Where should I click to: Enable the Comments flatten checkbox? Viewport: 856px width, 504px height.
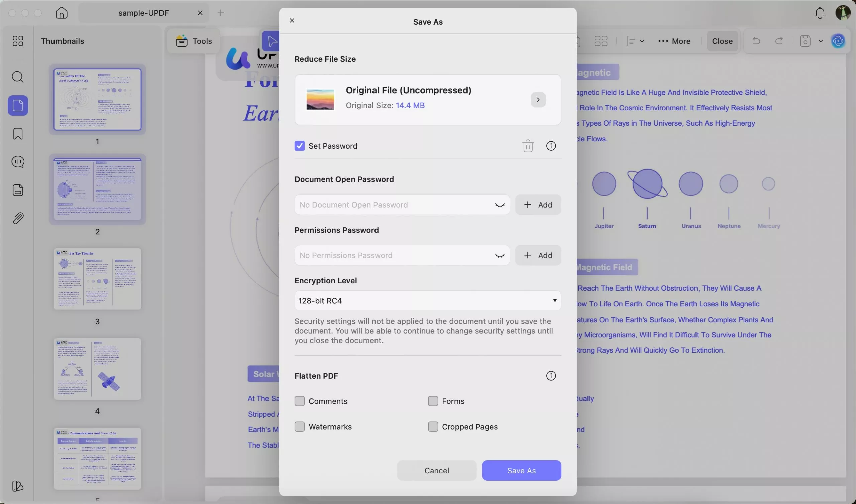coord(299,401)
